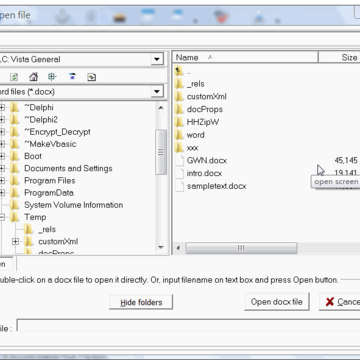Select the ~MakeVbasic folder in tree
The height and width of the screenshot is (360, 360).
click(x=50, y=144)
